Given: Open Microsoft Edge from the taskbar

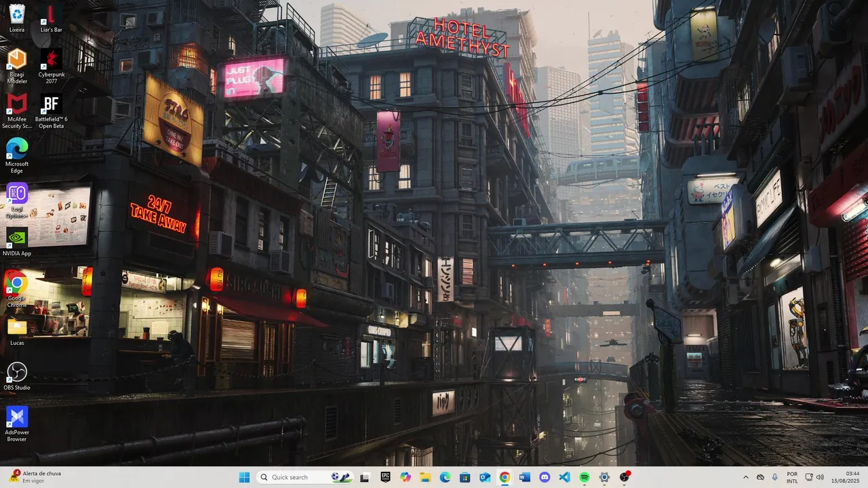Looking at the screenshot, I should pyautogui.click(x=445, y=477).
